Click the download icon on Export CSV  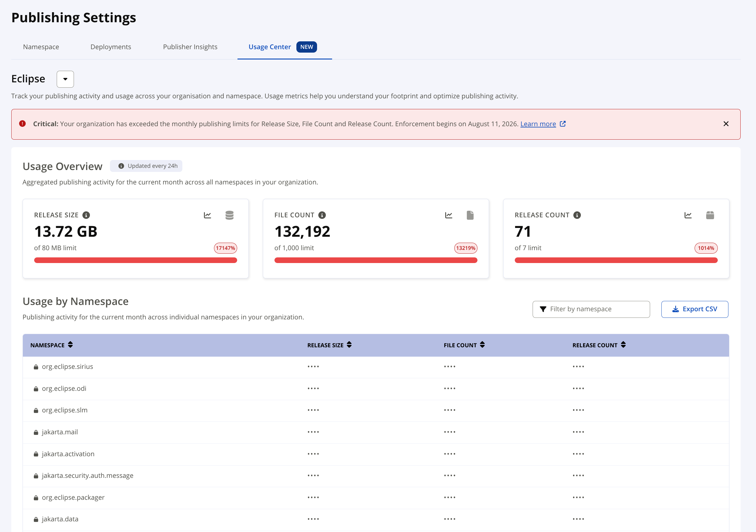(x=676, y=309)
